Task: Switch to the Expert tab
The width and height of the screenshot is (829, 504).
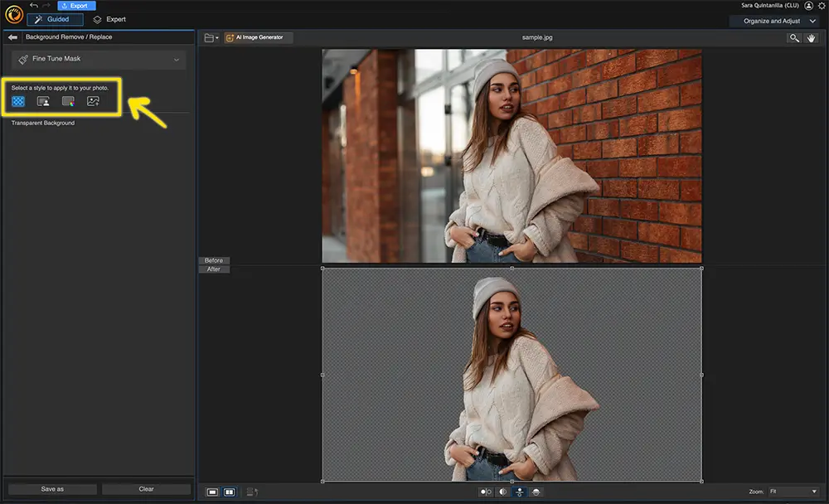Action: 110,19
